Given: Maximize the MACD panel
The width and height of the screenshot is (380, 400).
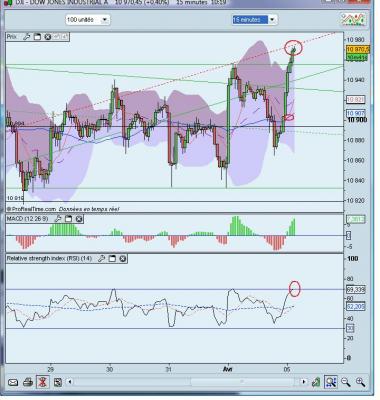Looking at the screenshot, I should pos(68,219).
